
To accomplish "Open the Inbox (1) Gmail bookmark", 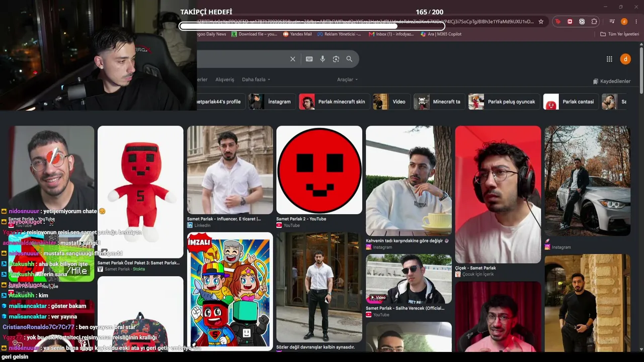I will pos(391,34).
